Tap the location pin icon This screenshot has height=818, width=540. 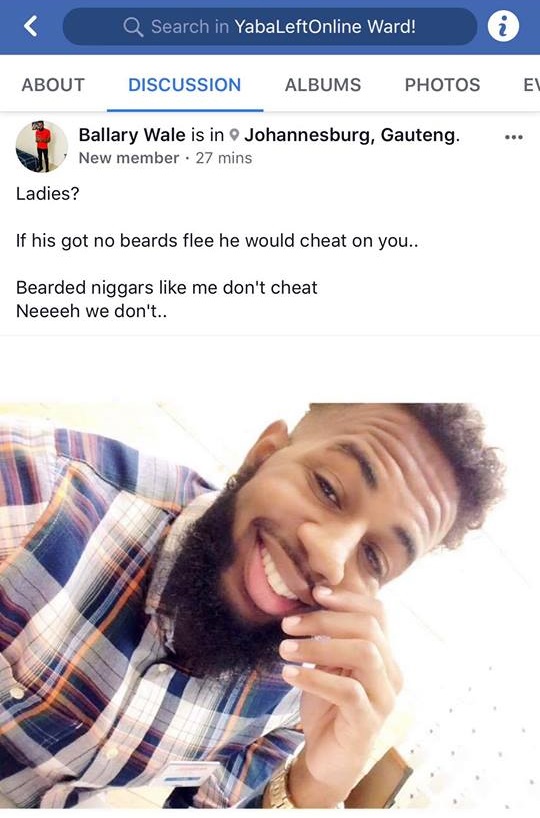point(235,135)
